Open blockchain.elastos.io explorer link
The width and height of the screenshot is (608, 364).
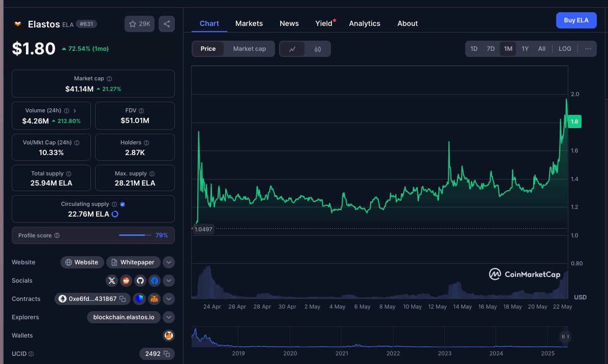pos(124,317)
